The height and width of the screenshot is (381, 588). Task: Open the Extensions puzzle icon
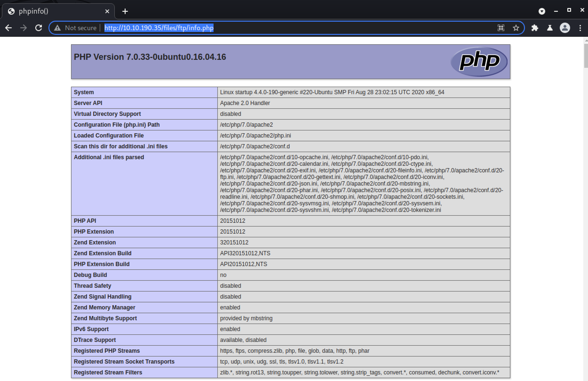535,28
